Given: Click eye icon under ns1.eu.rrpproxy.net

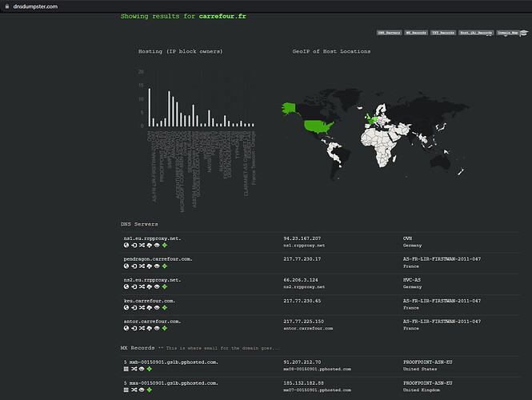Looking at the screenshot, I should point(157,246).
